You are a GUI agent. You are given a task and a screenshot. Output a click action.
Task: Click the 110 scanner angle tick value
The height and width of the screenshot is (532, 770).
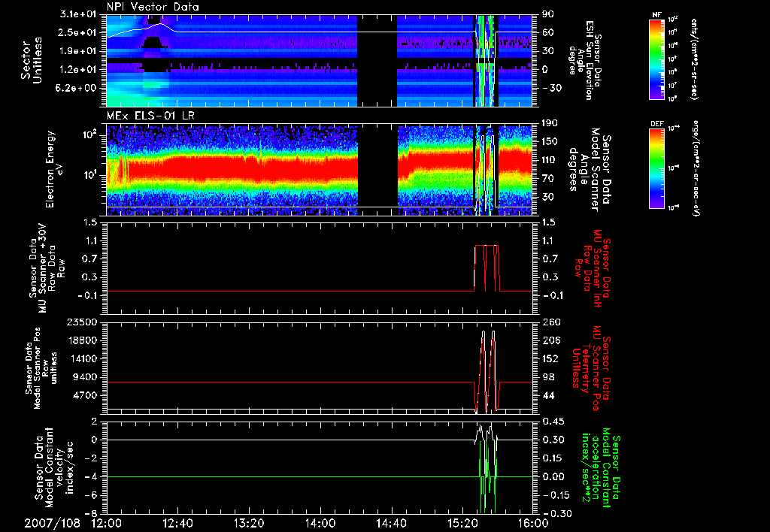pyautogui.click(x=550, y=160)
